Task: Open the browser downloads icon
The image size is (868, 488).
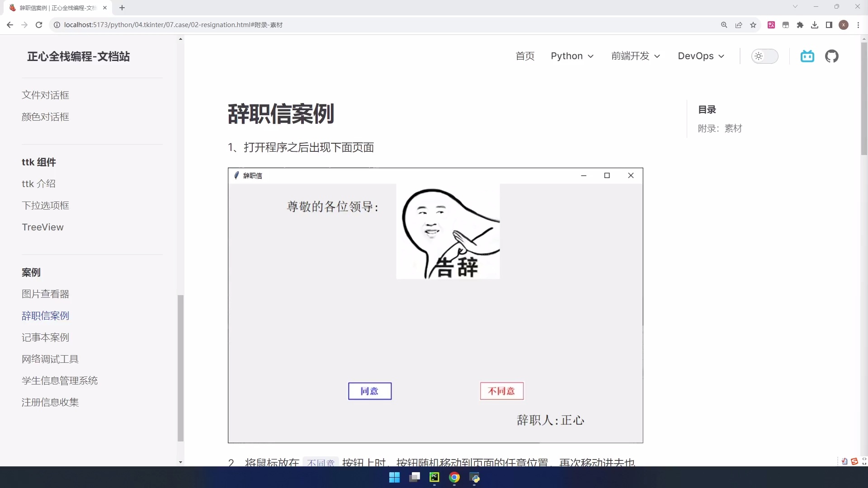Action: 815,25
